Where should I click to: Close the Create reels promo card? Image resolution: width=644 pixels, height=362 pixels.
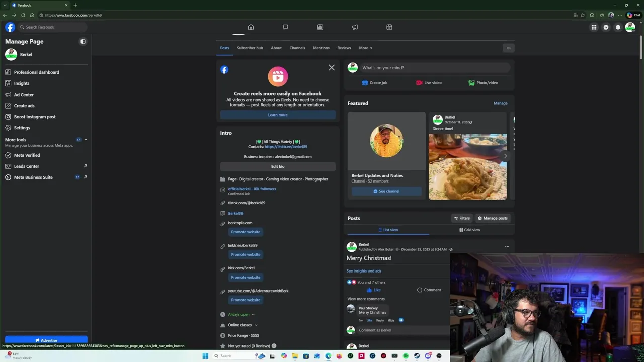coord(331,68)
